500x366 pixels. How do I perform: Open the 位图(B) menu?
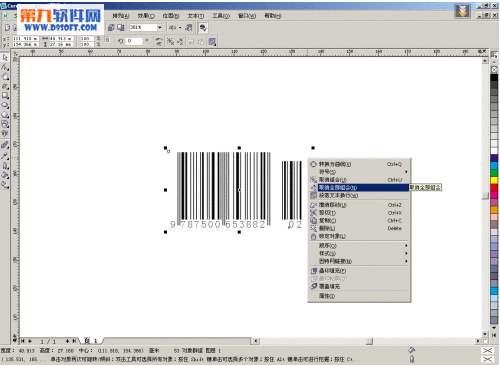[x=171, y=16]
